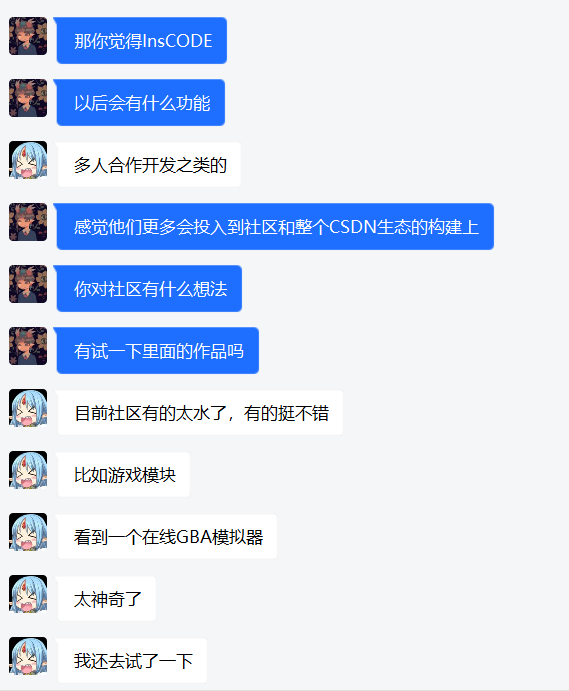This screenshot has height=691, width=569.
Task: Select the '有试一下里面的作品吗' bubble
Action: point(157,351)
